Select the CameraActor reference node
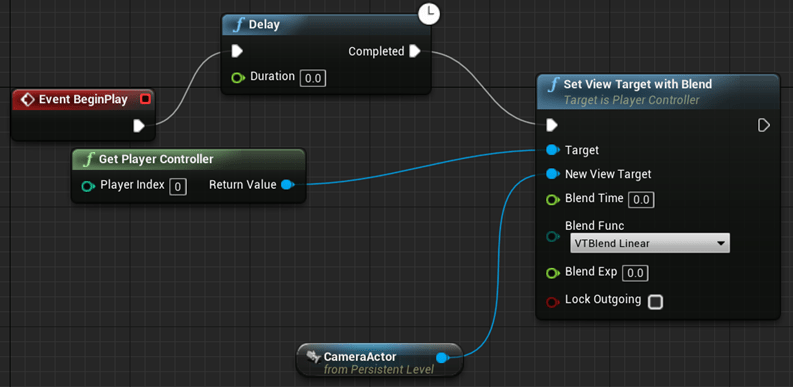This screenshot has width=793, height=387. tap(379, 360)
